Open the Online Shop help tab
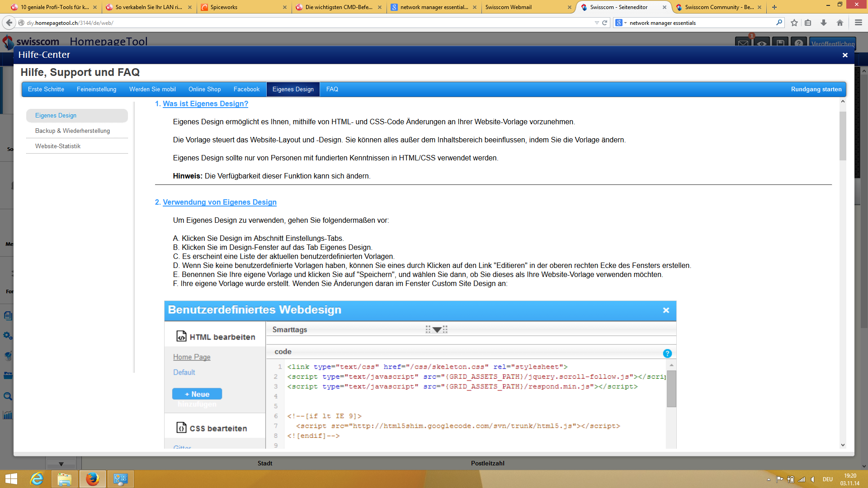This screenshot has height=488, width=868. [204, 89]
